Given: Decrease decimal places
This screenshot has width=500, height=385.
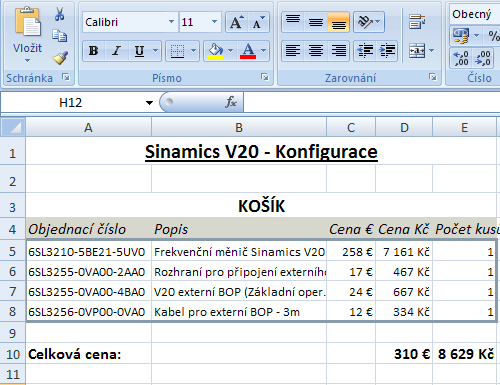Looking at the screenshot, I should click(x=483, y=58).
